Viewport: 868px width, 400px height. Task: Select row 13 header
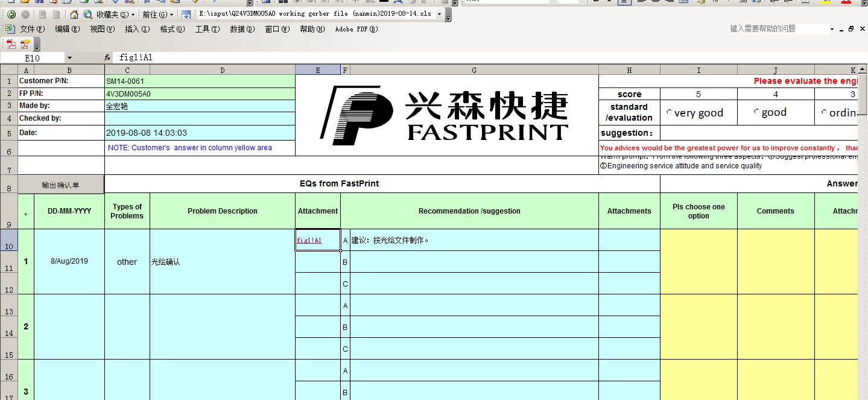point(9,305)
